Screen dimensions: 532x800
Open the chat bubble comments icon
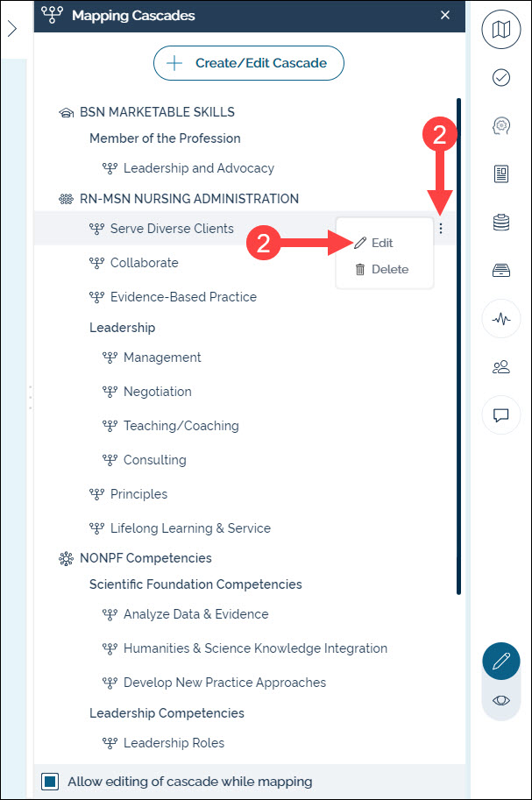pyautogui.click(x=501, y=414)
